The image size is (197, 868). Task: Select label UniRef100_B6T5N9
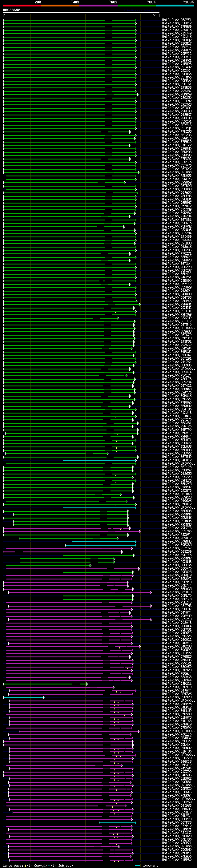coord(177,457)
